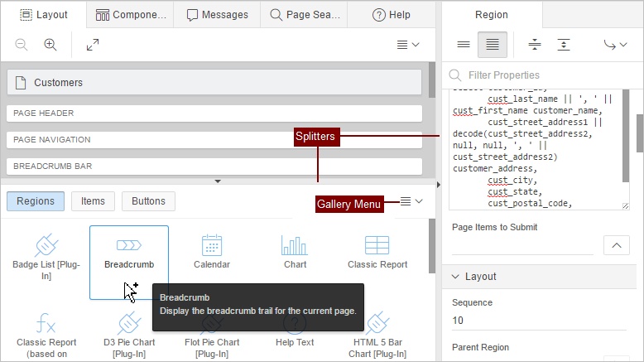644x362 pixels.
Task: Open the Gallery Menu dropdown
Action: coord(411,201)
